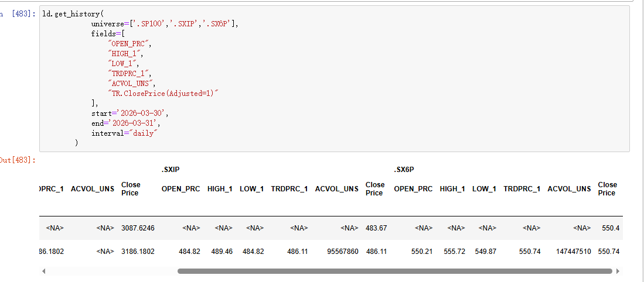Click the horizontal scrollbar left arrow
644x282 pixels.
pos(43,271)
